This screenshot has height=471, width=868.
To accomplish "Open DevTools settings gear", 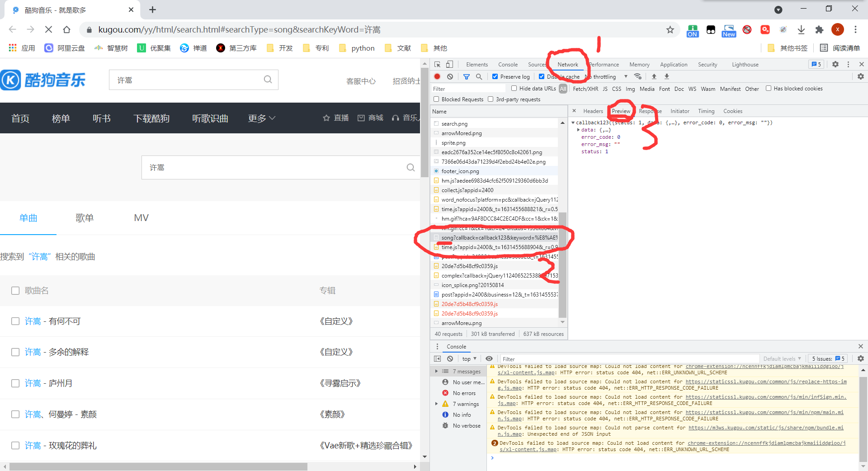I will 835,64.
